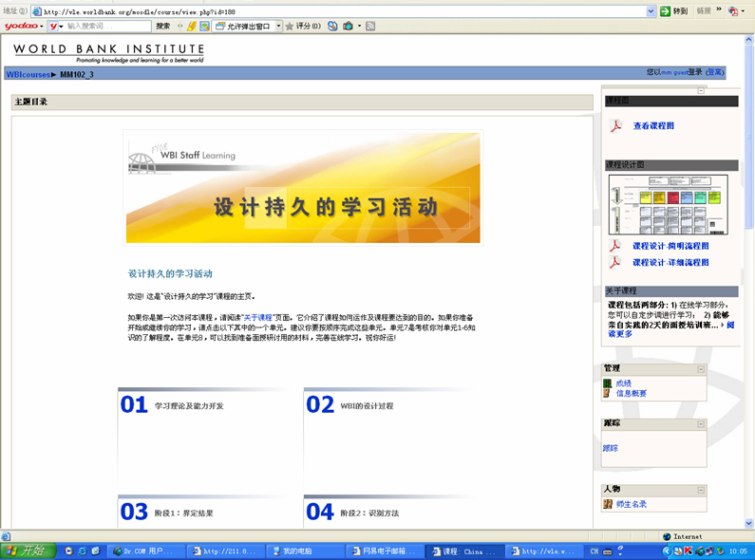Click the course design map thumbnail

[669, 204]
